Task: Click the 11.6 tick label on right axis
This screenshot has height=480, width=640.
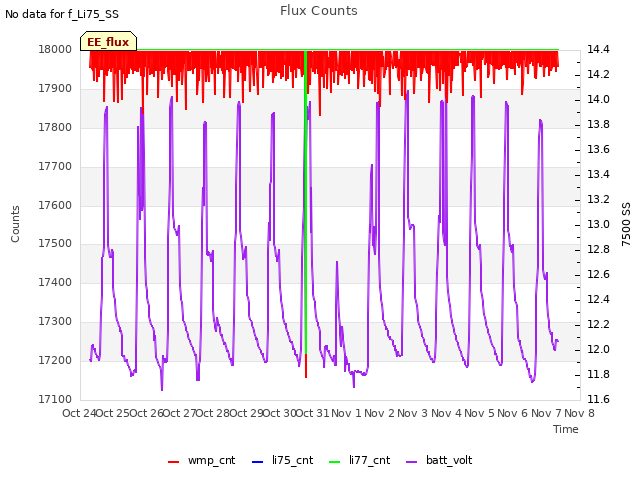Action: click(598, 399)
